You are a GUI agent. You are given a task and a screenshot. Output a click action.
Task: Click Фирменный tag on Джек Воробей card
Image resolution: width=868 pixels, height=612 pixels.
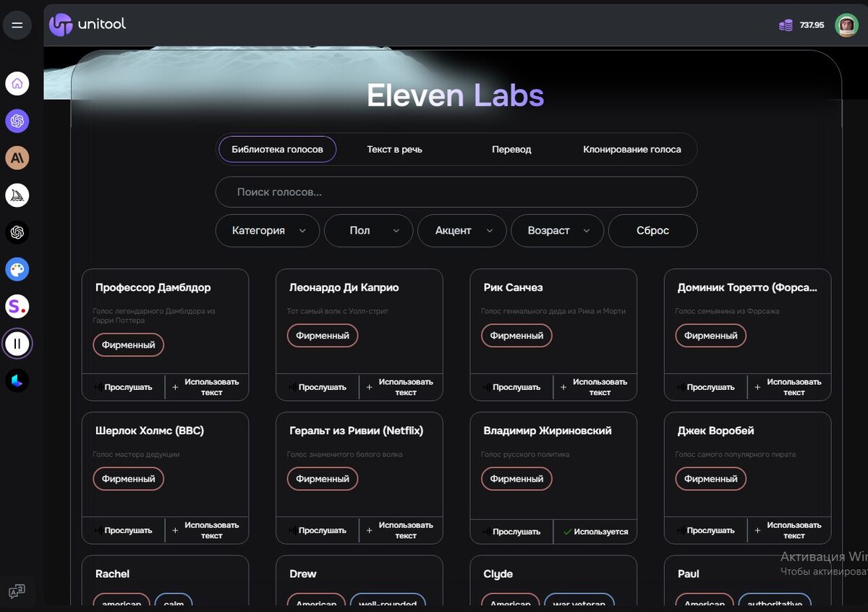click(x=711, y=479)
